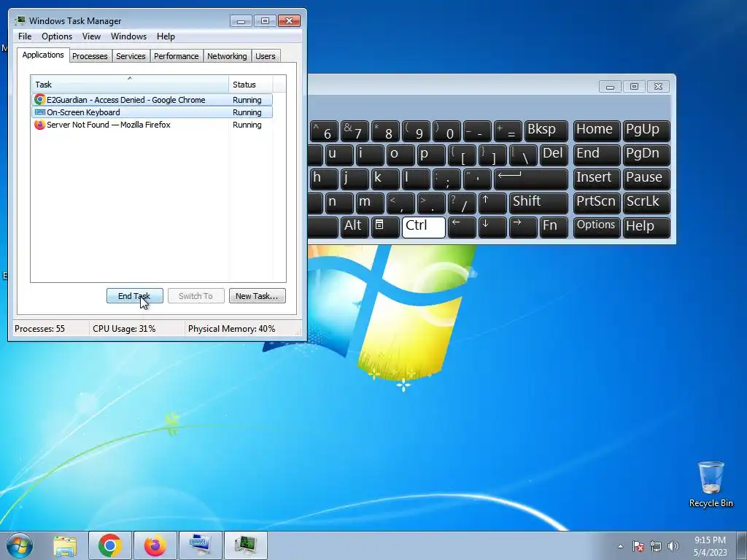Screen dimensions: 747x560
Task: Click the right arrow key
Action: pos(522,227)
